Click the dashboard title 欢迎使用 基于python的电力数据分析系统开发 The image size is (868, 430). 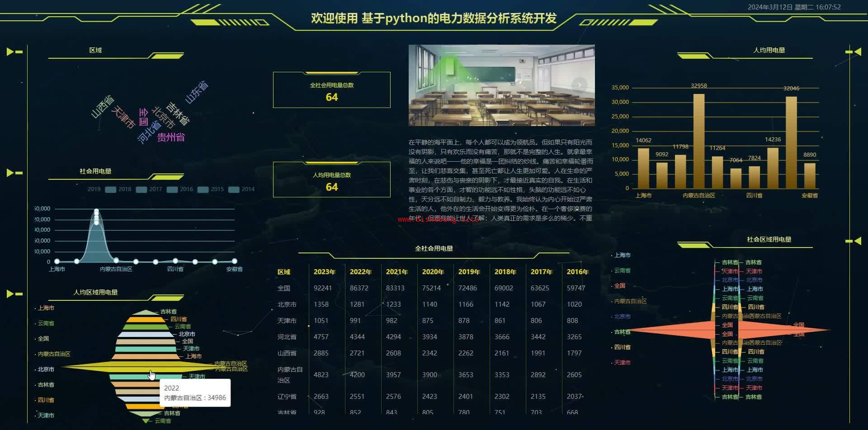pyautogui.click(x=434, y=18)
